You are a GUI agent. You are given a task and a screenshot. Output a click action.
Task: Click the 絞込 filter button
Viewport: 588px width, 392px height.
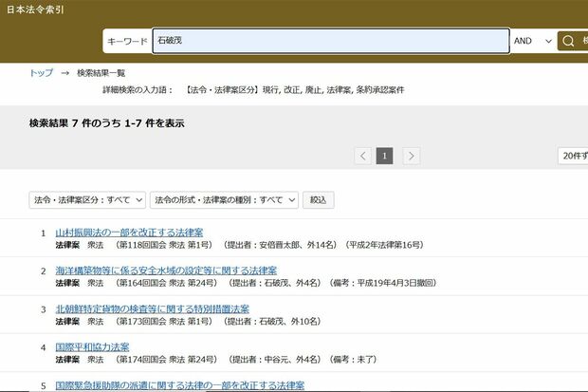coord(318,200)
